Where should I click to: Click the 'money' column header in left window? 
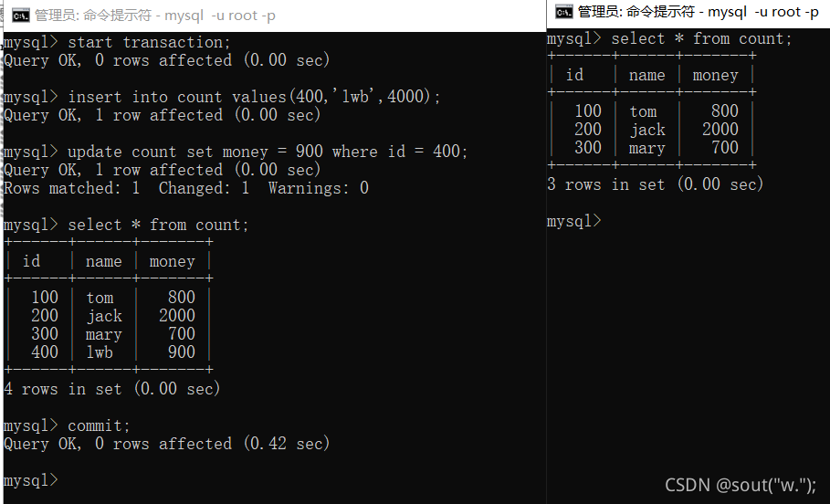click(x=172, y=261)
